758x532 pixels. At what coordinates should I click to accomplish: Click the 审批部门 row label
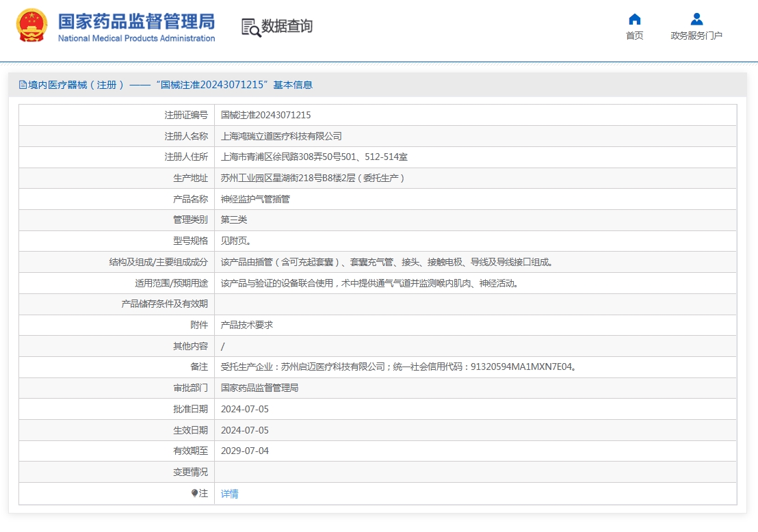pyautogui.click(x=190, y=388)
